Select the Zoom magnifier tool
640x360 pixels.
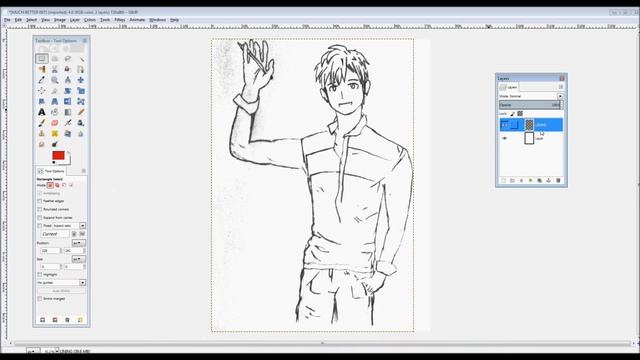pyautogui.click(x=55, y=80)
